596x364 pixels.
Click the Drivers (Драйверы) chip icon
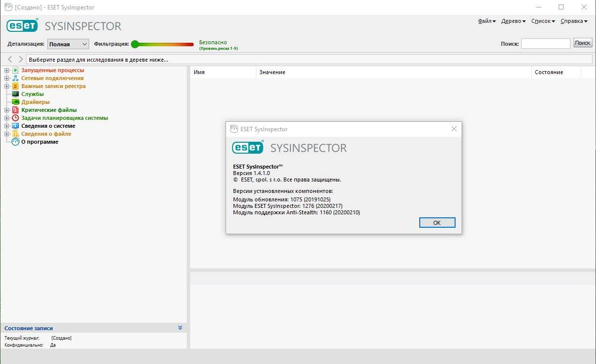(15, 102)
